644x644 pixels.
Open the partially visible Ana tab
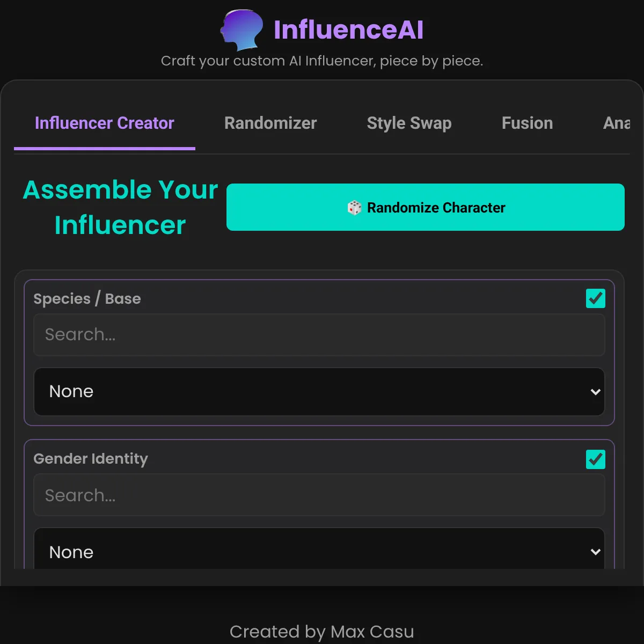[x=616, y=123]
